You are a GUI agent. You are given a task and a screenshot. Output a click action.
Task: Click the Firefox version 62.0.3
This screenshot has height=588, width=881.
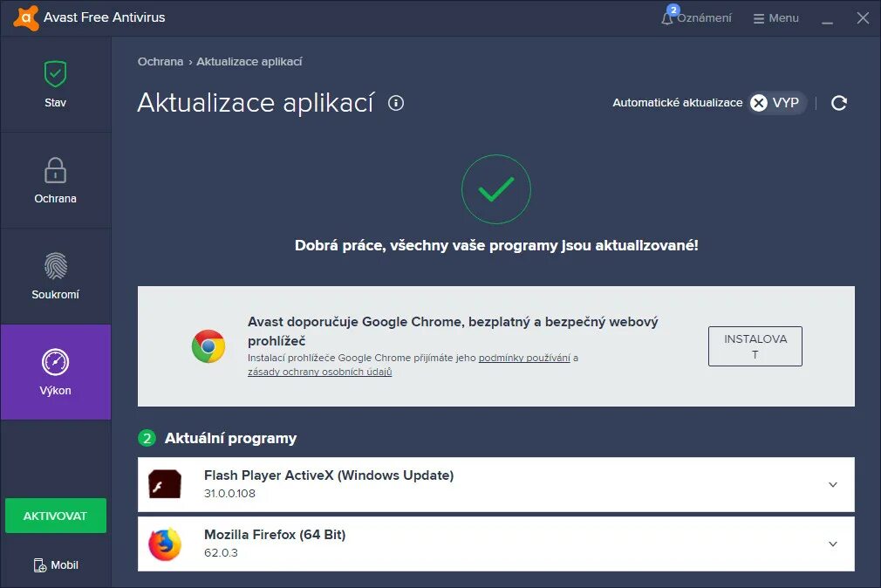pos(221,552)
